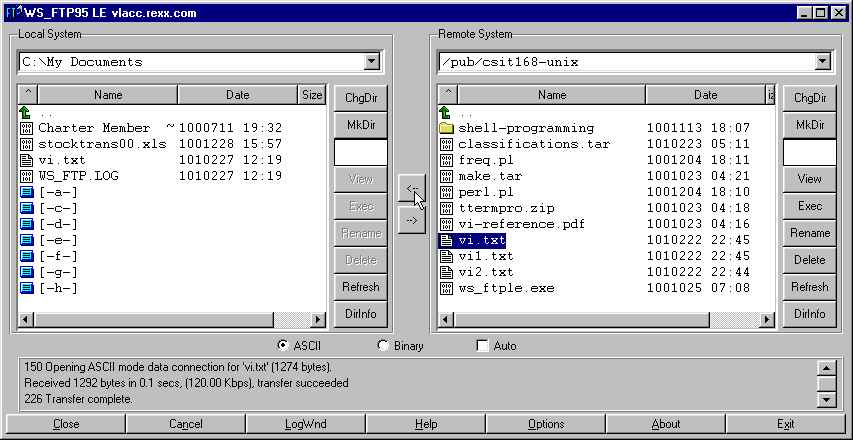This screenshot has width=853, height=440.
Task: Click the log pane scroll-up arrow
Action: pyautogui.click(x=826, y=368)
